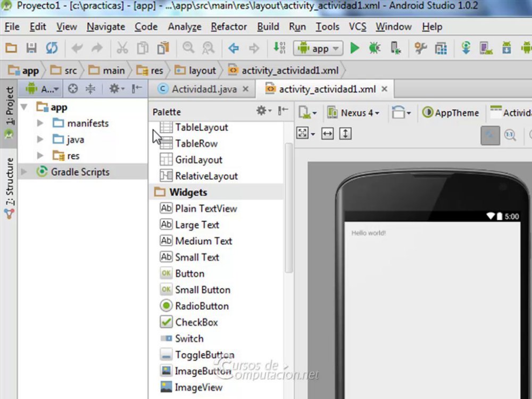Open project folder icon in main toolbar
532x399 pixels.
11,48
